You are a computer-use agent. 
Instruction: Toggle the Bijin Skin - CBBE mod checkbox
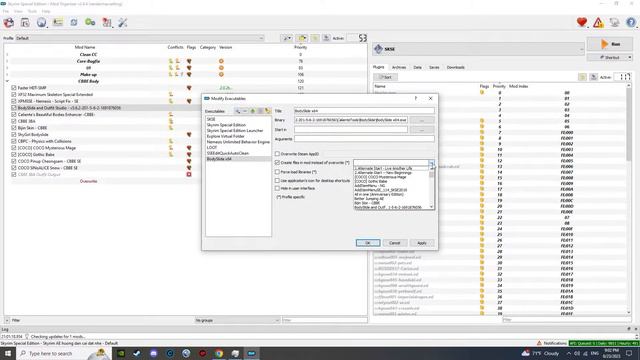14,128
